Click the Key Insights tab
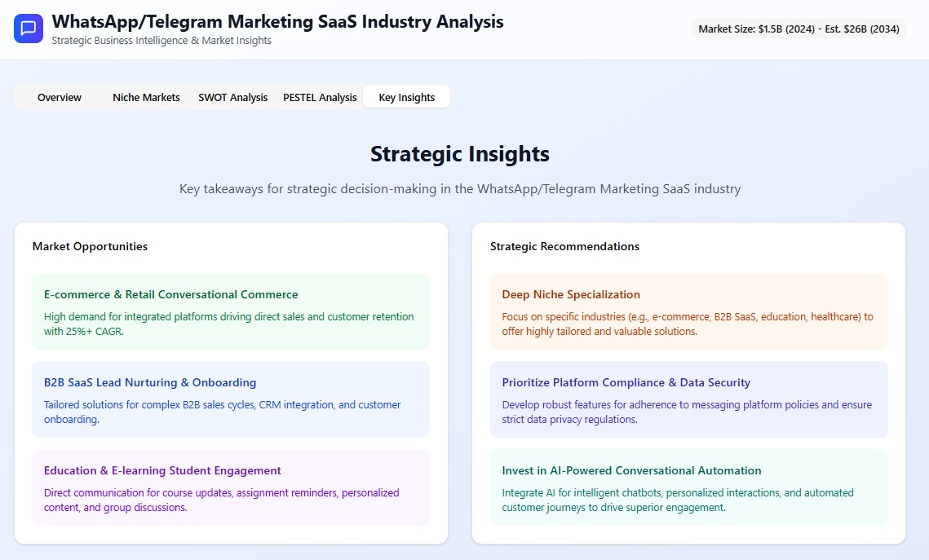The width and height of the screenshot is (929, 560). [x=406, y=98]
